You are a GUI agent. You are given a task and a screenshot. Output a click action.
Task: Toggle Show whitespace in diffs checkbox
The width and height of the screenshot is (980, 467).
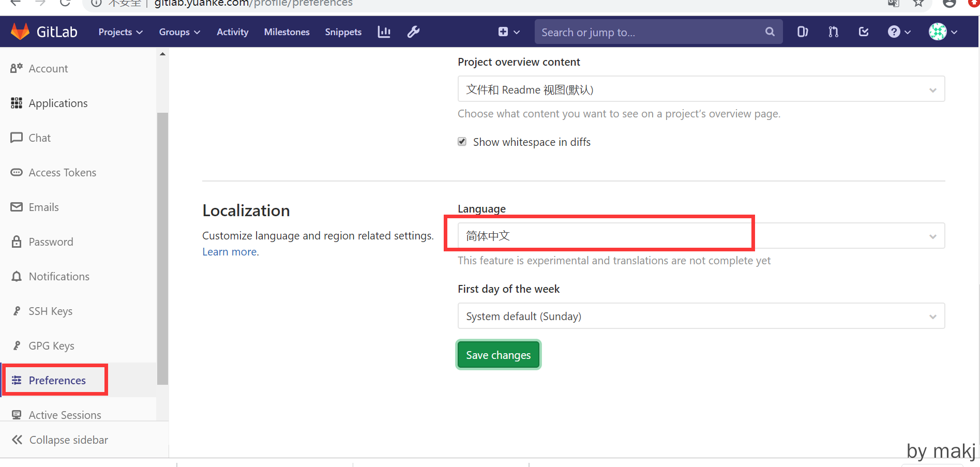[x=462, y=142]
